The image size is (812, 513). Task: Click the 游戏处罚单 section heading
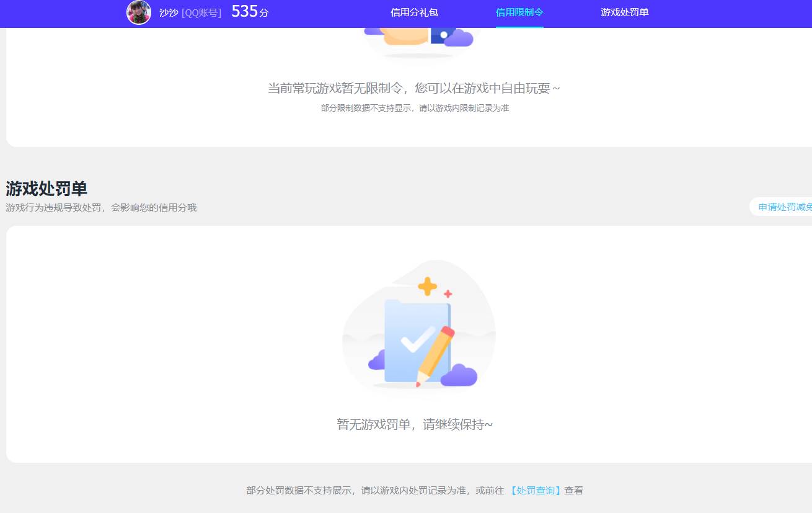(46, 189)
